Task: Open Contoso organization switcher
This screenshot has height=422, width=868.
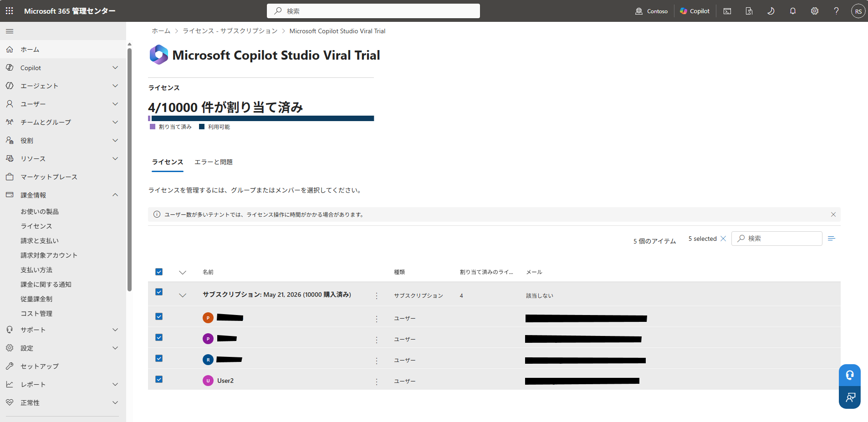Action: tap(652, 11)
